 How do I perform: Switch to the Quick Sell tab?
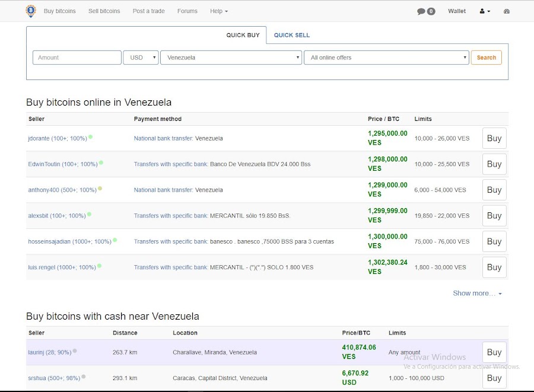[x=292, y=36]
